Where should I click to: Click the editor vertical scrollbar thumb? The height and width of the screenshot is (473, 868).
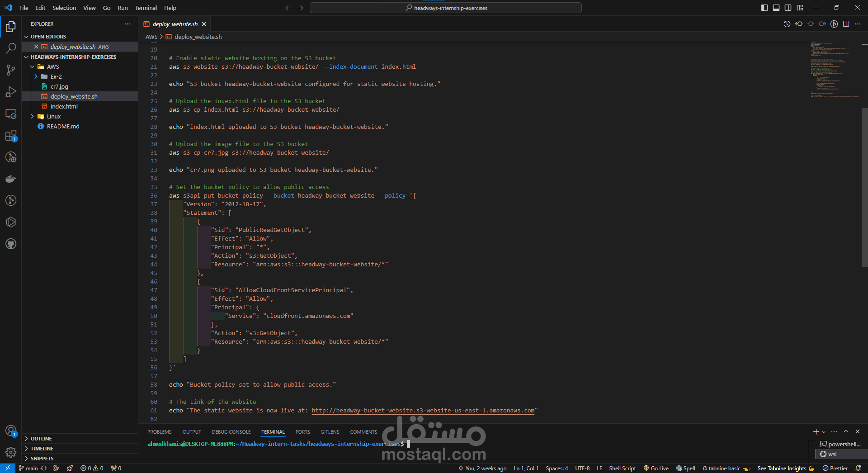click(x=865, y=188)
